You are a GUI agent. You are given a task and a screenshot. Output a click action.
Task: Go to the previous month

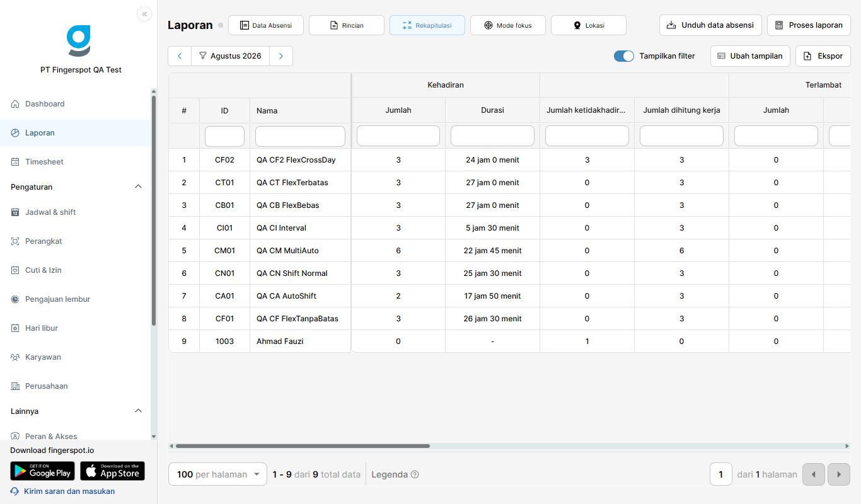pyautogui.click(x=180, y=56)
